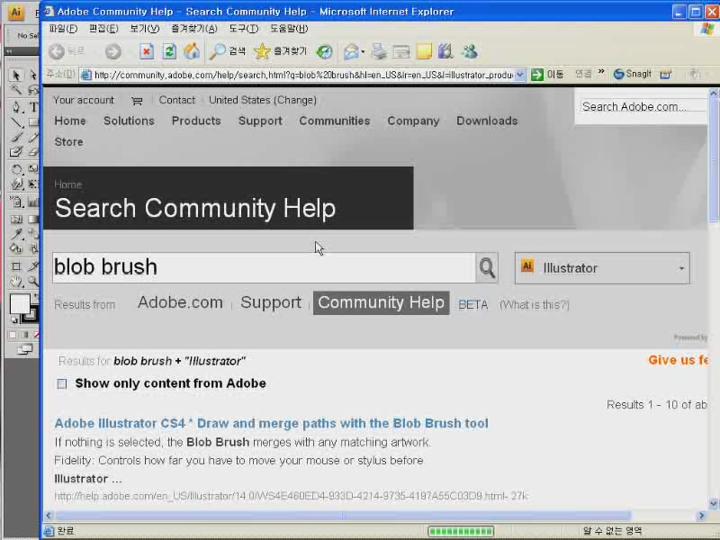Print the page using the printer icon
This screenshot has width=720, height=540.
pos(379,51)
